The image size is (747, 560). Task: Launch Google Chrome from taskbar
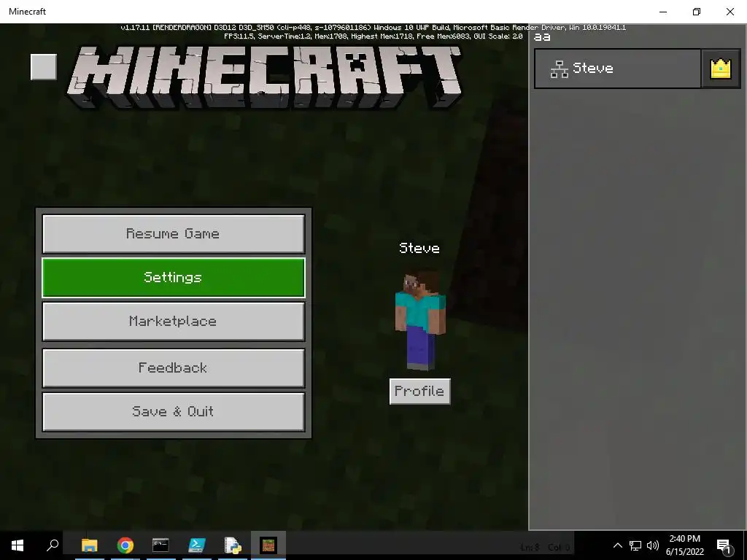(125, 545)
